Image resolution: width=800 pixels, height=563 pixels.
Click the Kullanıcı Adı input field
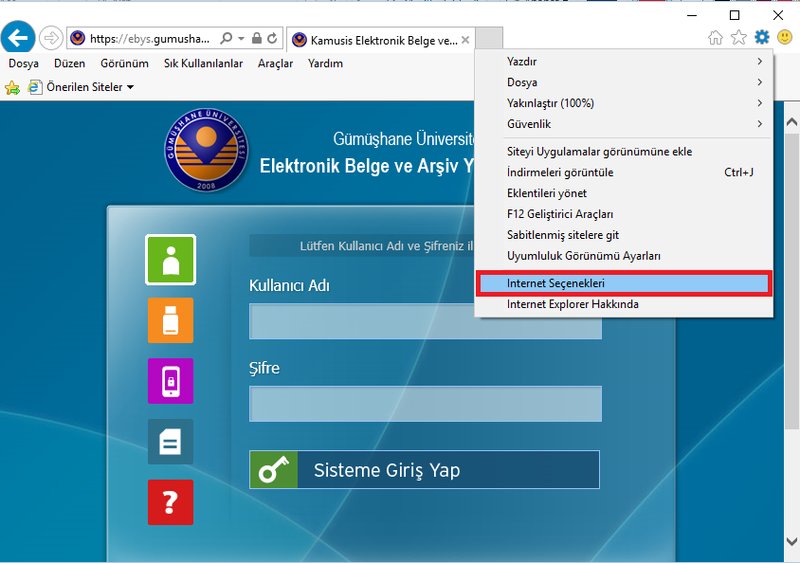(425, 322)
